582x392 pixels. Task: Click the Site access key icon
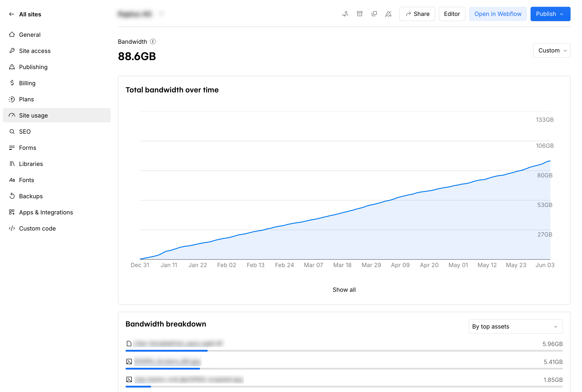tap(12, 51)
